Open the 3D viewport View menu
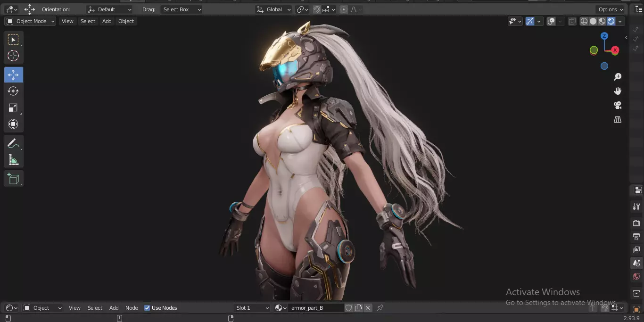This screenshot has height=322, width=644. 67,21
